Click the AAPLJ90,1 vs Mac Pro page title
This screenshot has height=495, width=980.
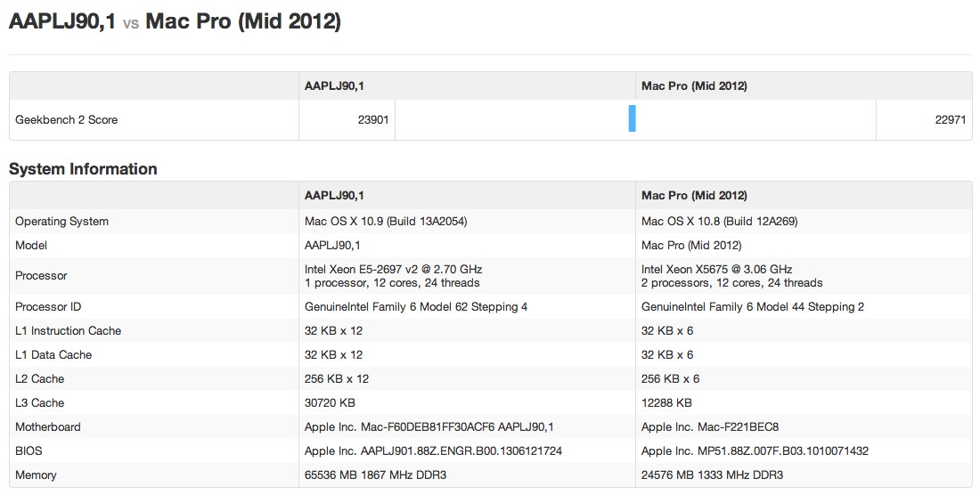175,22
